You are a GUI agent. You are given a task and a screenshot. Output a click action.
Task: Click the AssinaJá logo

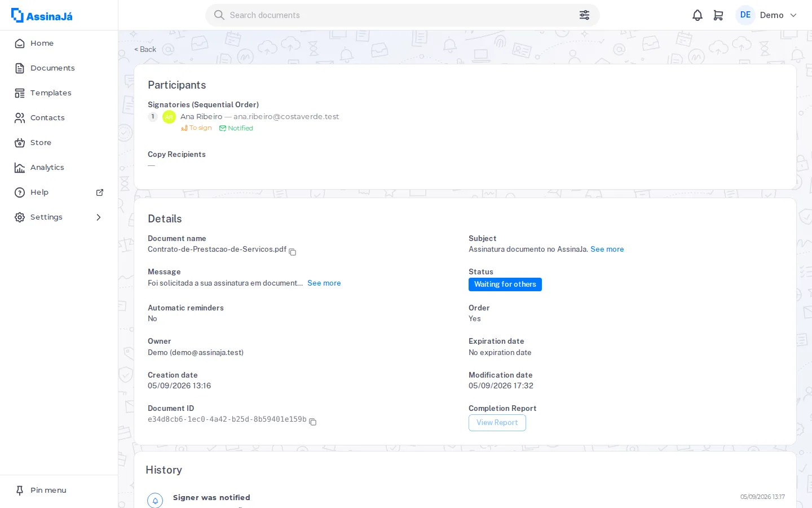[42, 15]
